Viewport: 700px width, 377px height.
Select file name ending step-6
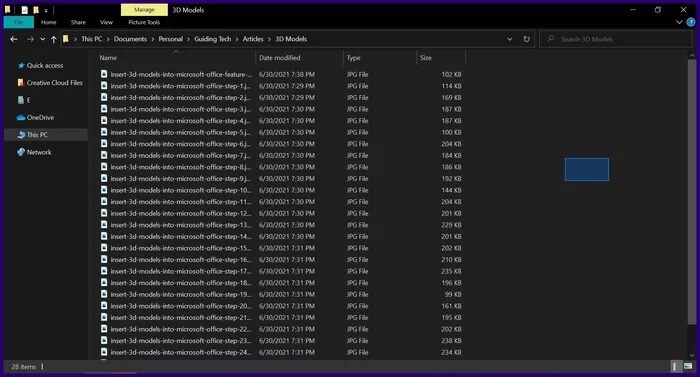181,144
